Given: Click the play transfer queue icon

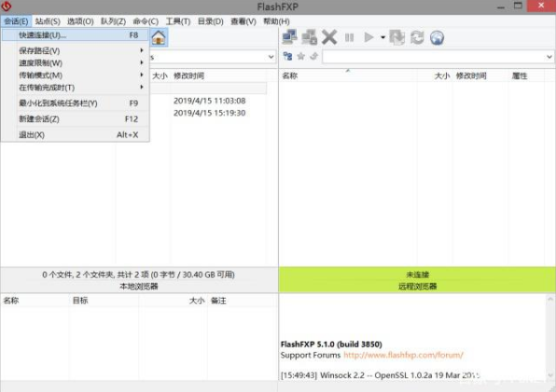Looking at the screenshot, I should click(368, 37).
